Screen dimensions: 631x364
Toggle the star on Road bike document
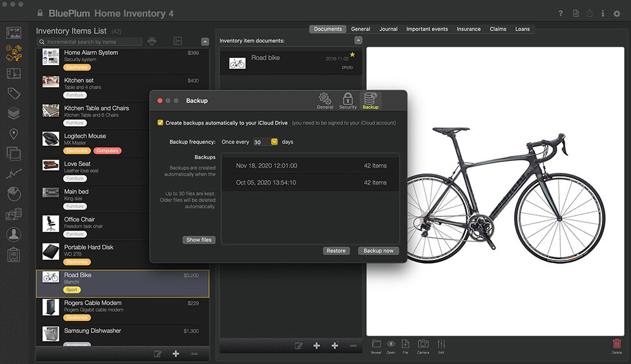(x=353, y=54)
